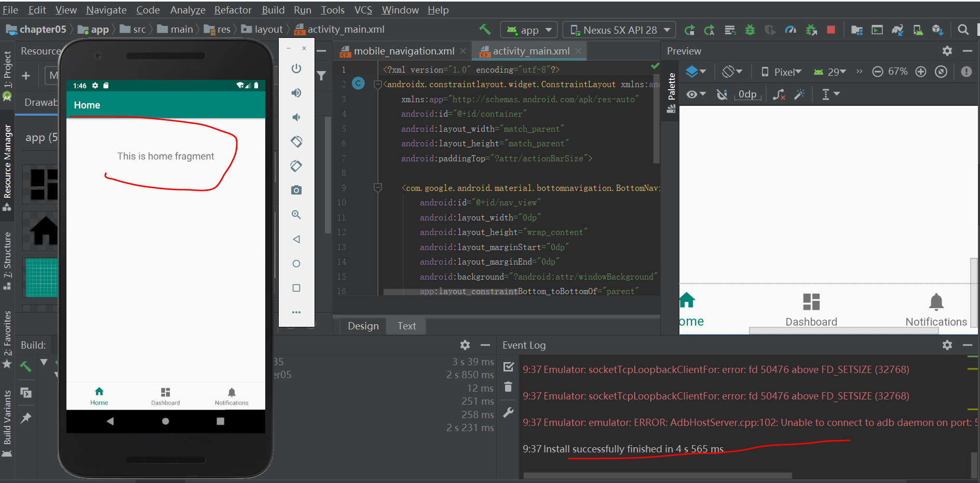Open Design Surface layers dropdown in Preview
Viewport: 980px width, 483px height.
click(696, 72)
